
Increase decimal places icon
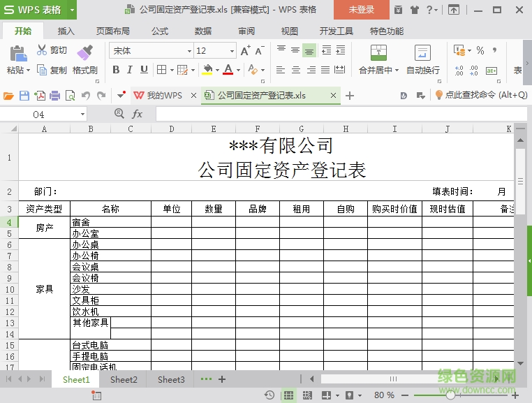[459, 71]
